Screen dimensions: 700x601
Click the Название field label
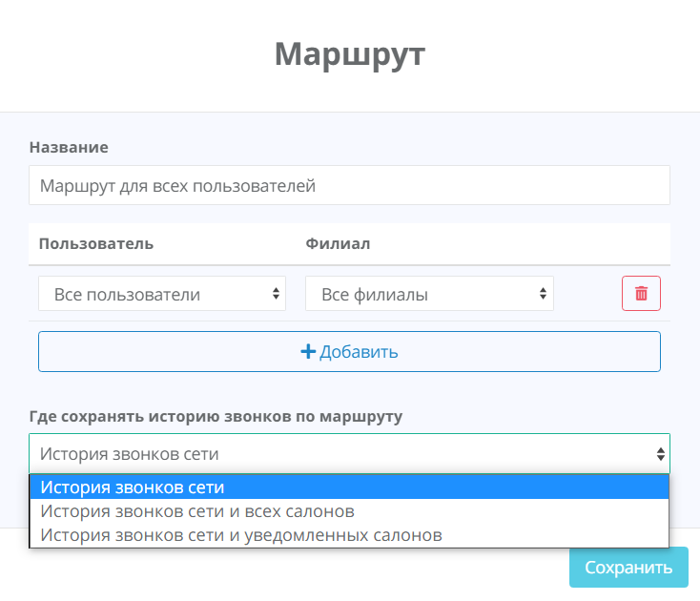tap(69, 148)
